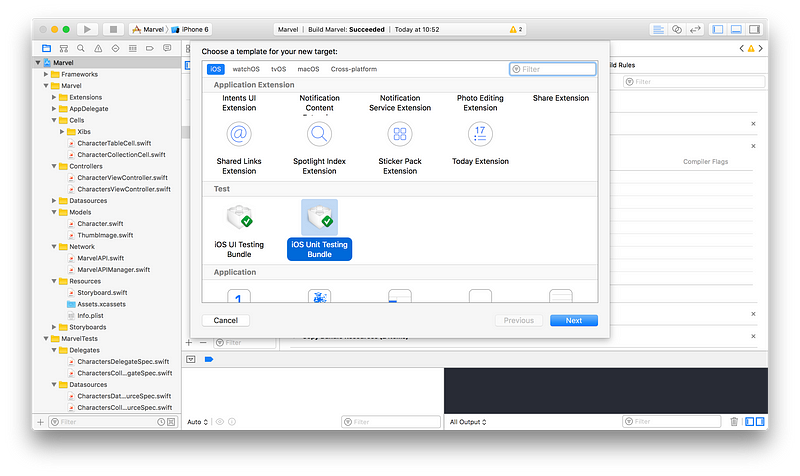Choose the iOS UI Testing Bundle template
The width and height of the screenshot is (800, 476).
(x=239, y=230)
